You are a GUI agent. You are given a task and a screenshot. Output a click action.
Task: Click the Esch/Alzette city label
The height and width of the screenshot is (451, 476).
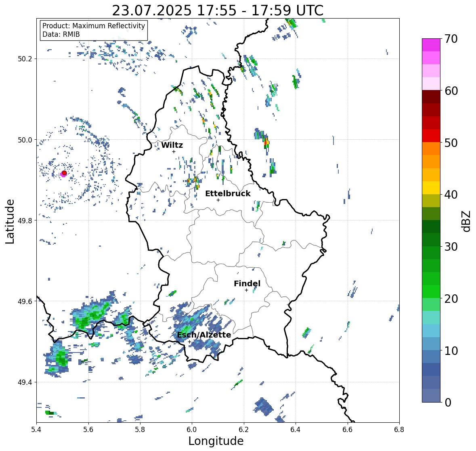click(x=204, y=335)
